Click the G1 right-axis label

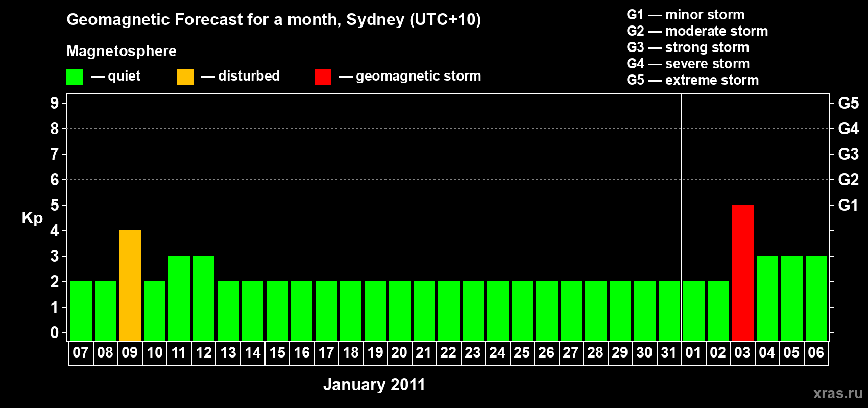(x=848, y=205)
